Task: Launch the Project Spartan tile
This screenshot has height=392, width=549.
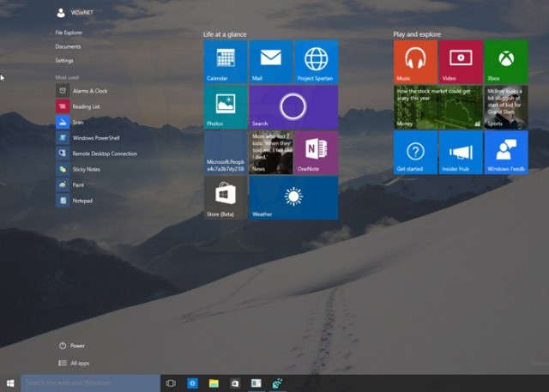Action: tap(317, 62)
